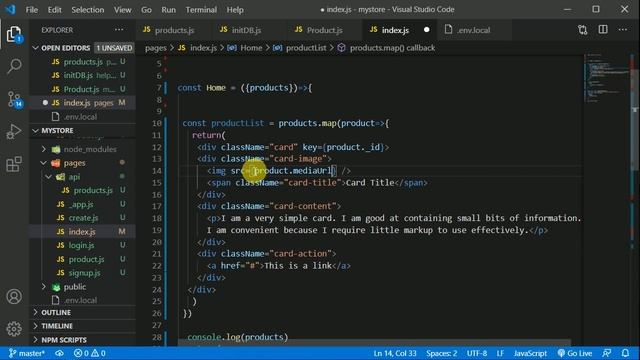Viewport: 640px width, 360px height.
Task: Open the Manage gear icon
Action: pos(14,329)
